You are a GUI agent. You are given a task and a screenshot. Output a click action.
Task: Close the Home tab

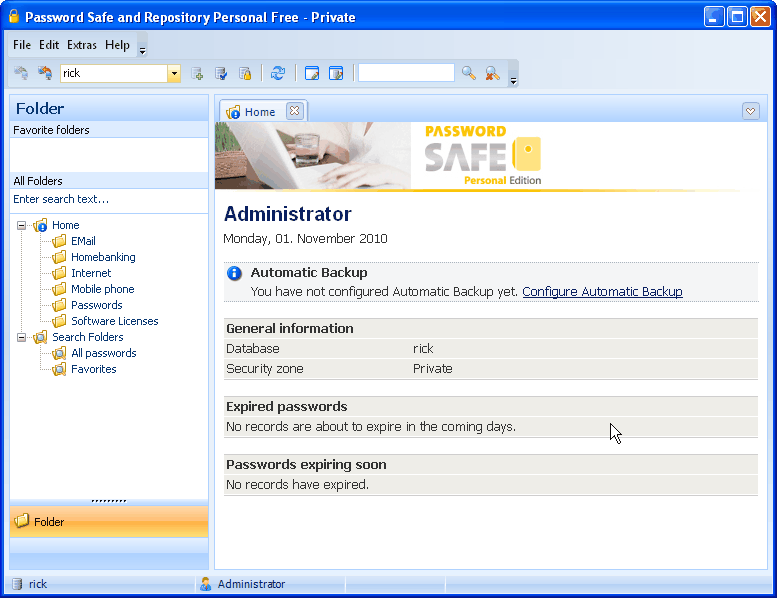[x=294, y=110]
